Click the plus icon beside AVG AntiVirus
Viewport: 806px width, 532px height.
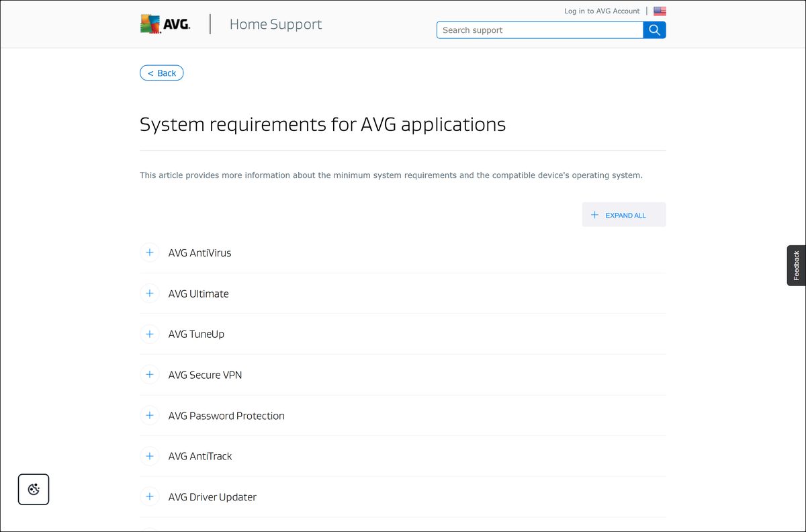[x=150, y=253]
